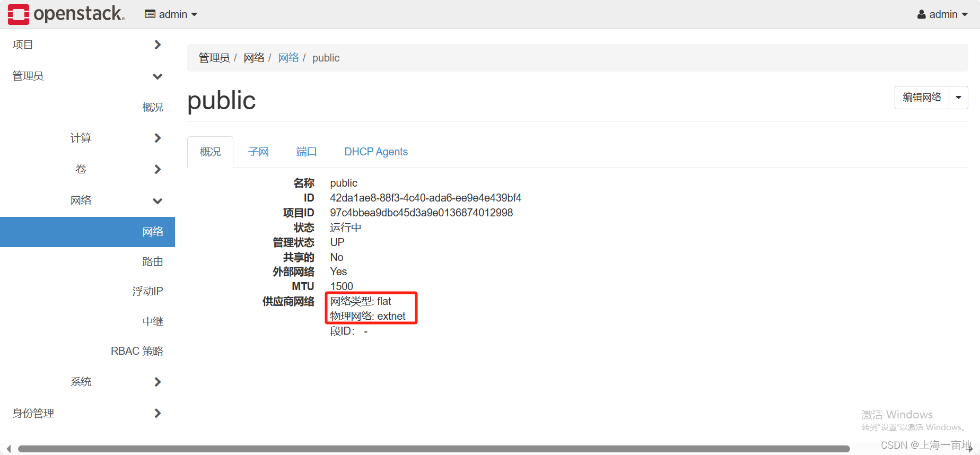The image size is (980, 455).
Task: Click the project ID value 97c4bbea9dbc45d3a9e0136874012998
Action: pyautogui.click(x=421, y=213)
